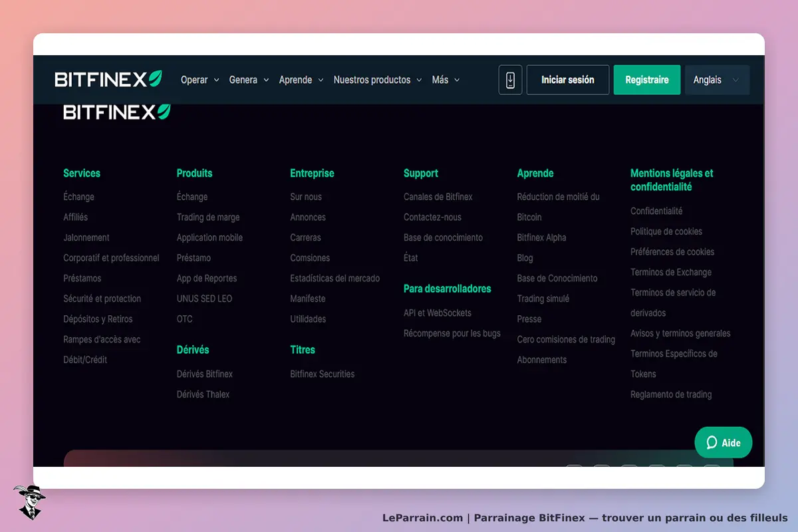
Task: Open Sécurité et protection
Action: point(102,299)
